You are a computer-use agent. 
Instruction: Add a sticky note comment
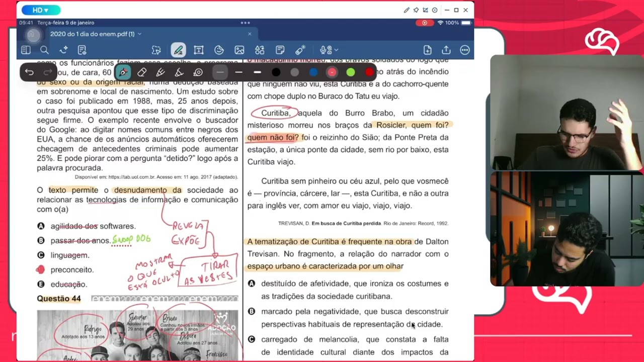tap(280, 50)
